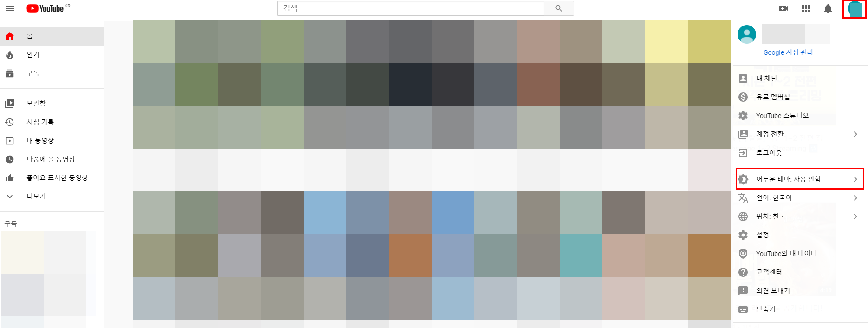
Task: Click the play icon for 내 동영상
Action: 10,140
